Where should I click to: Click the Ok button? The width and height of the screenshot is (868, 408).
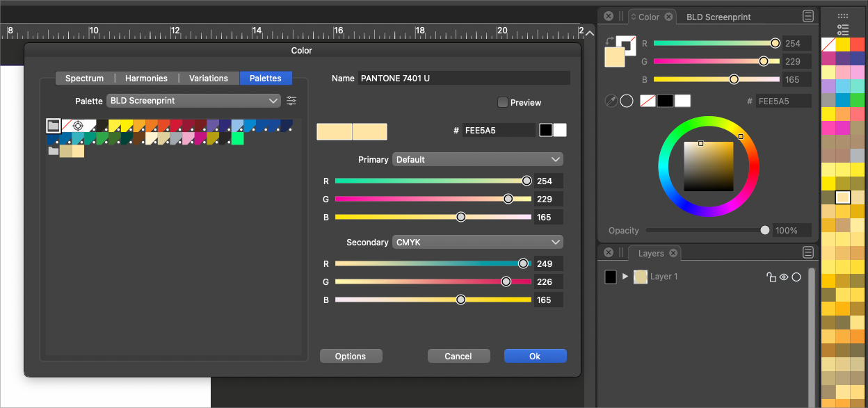point(535,356)
